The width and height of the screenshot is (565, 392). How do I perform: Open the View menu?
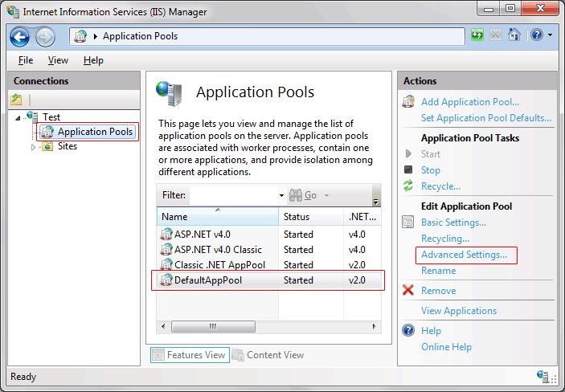tap(58, 60)
